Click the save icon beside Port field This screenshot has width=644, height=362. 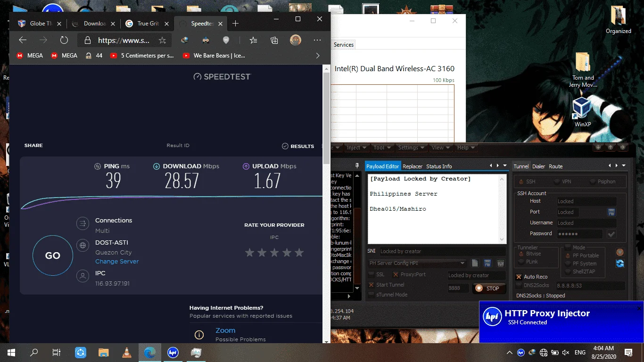(611, 212)
